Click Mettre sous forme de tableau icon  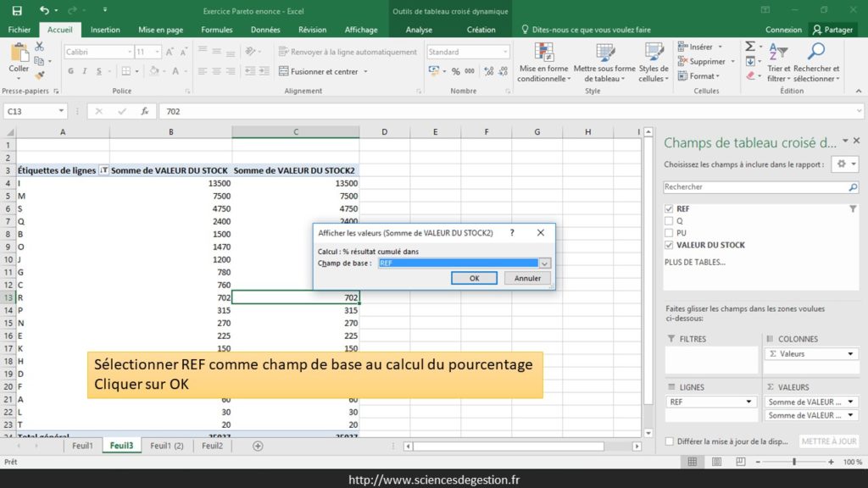pyautogui.click(x=604, y=53)
